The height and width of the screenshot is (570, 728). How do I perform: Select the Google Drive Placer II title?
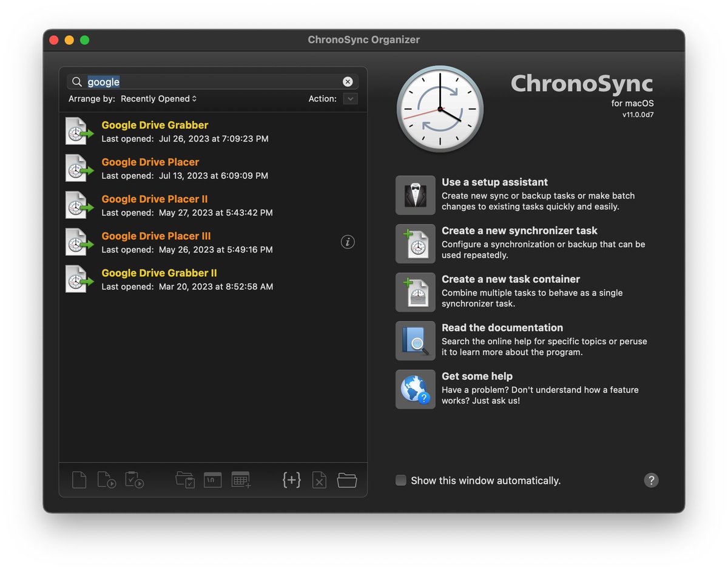pyautogui.click(x=155, y=199)
